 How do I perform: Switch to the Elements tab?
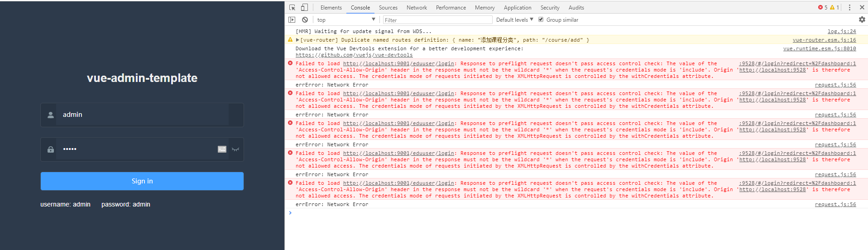coord(331,8)
